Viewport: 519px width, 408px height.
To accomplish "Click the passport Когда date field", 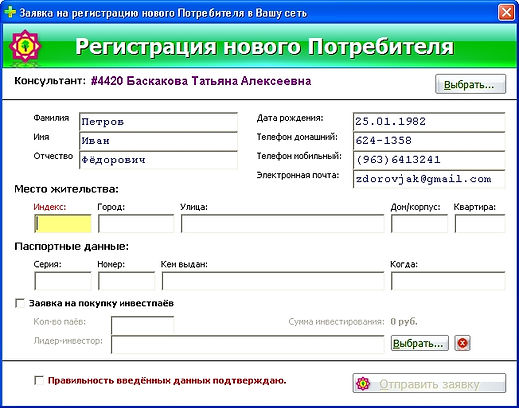I will tap(448, 281).
